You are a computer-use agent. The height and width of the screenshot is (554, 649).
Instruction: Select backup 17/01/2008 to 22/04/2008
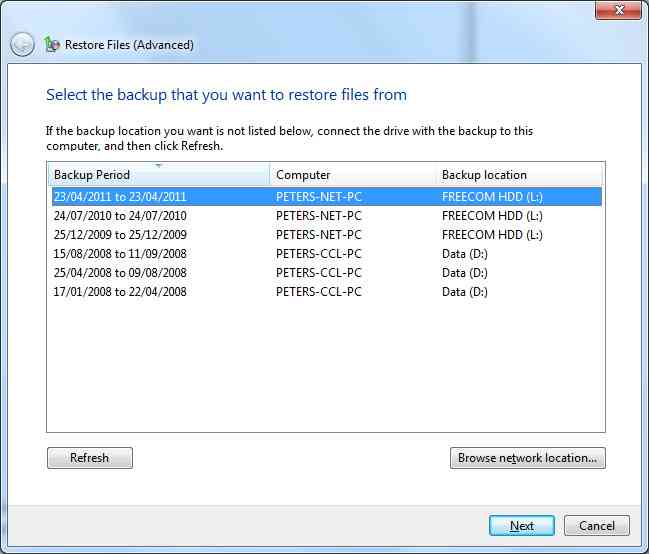click(x=327, y=292)
